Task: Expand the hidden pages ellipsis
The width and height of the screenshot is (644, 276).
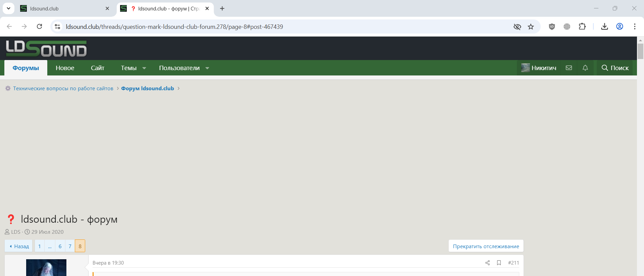Action: pos(50,246)
